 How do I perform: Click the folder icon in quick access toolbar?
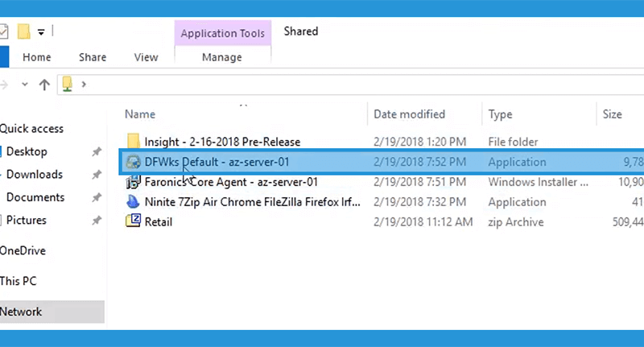(24, 31)
